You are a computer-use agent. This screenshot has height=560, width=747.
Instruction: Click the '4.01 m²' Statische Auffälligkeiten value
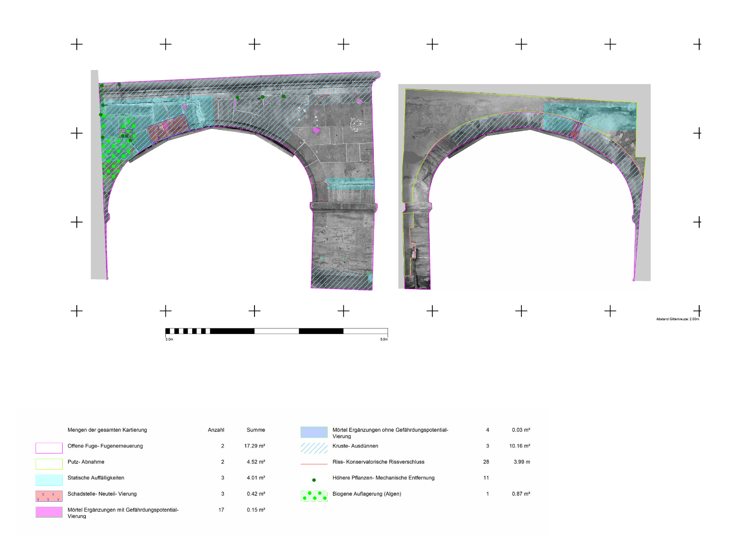point(256,478)
